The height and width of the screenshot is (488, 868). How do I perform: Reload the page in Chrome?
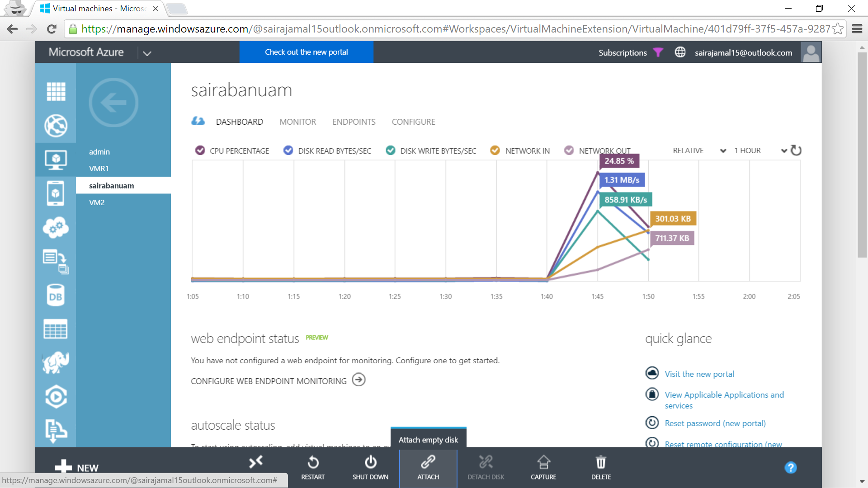tap(52, 29)
